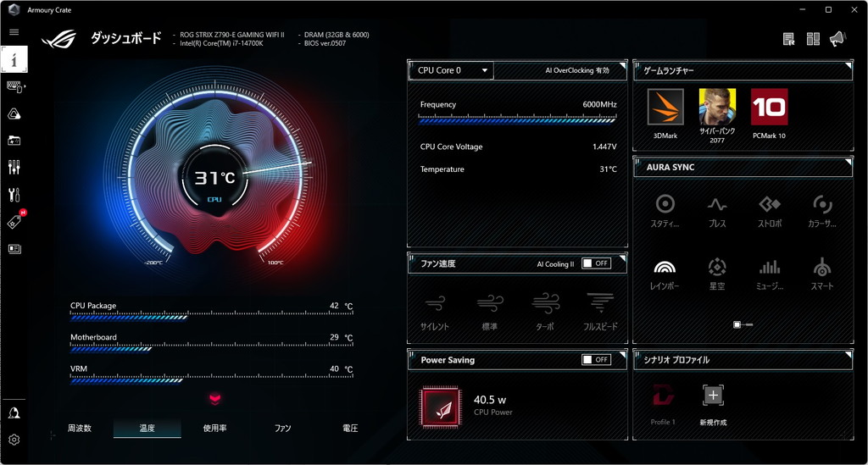Switch to the 使用率 usage tab

pyautogui.click(x=214, y=429)
